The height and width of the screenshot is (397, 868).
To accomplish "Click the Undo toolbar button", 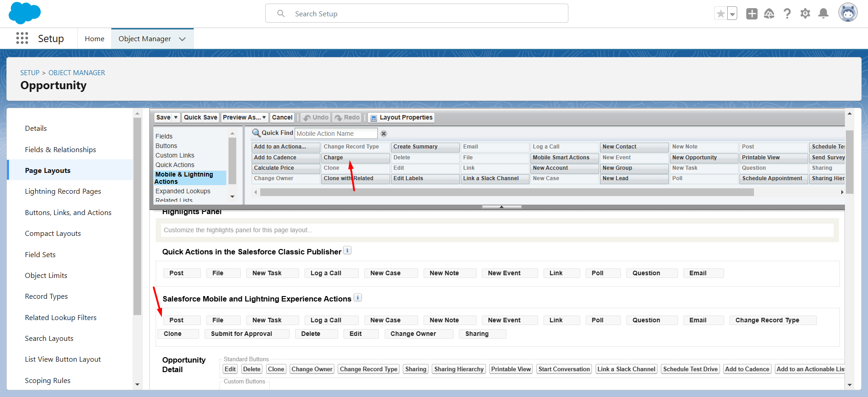I will (315, 118).
